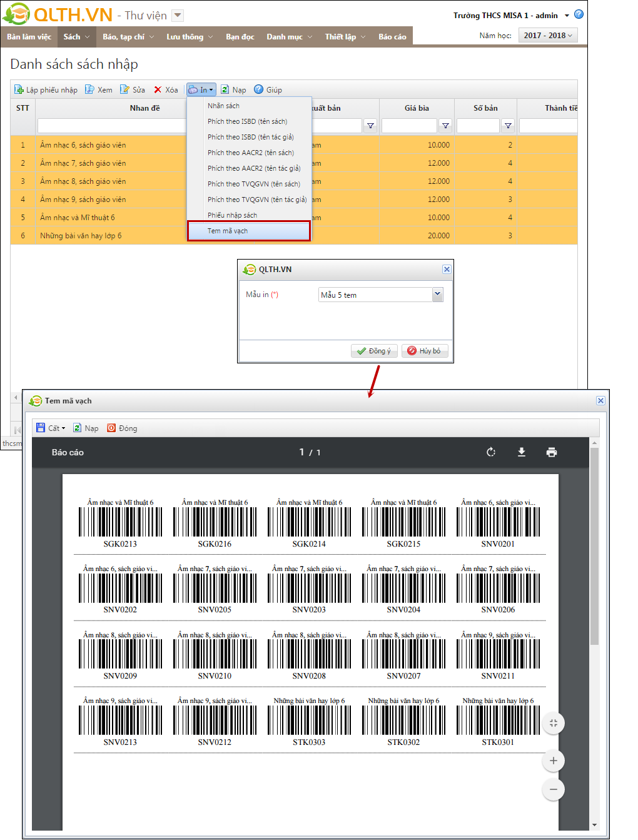Image resolution: width=638 pixels, height=840 pixels.
Task: Click filter icon for Xuất bản column
Action: [x=370, y=126]
